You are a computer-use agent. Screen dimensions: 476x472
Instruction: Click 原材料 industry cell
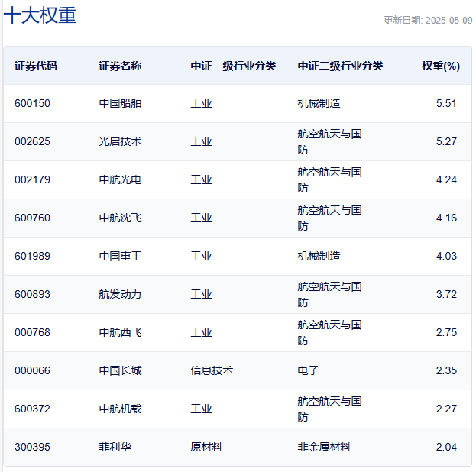207,447
